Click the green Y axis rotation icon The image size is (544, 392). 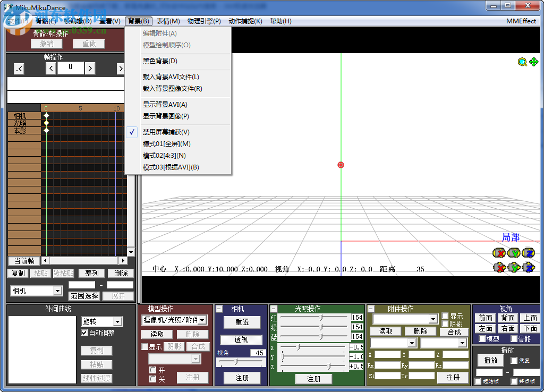point(513,253)
